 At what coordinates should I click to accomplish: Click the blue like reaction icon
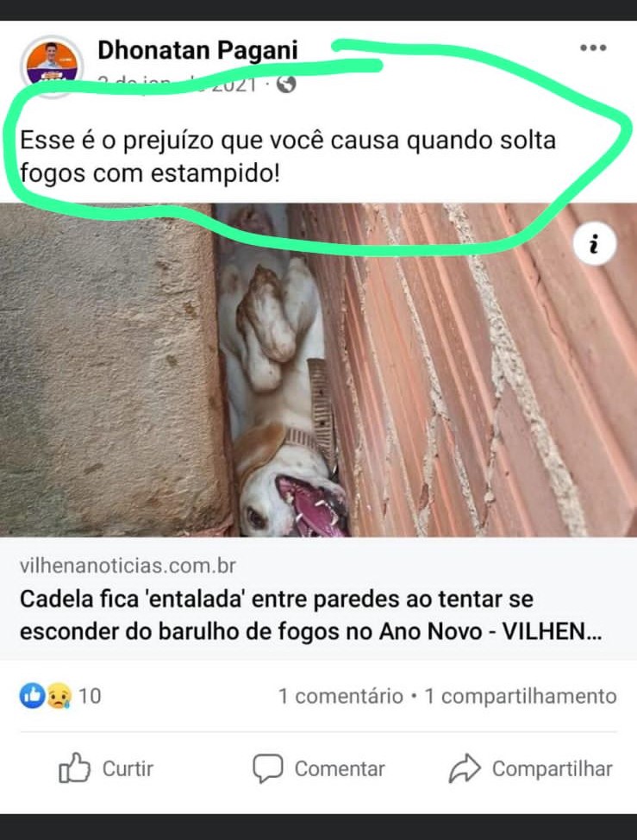33,696
